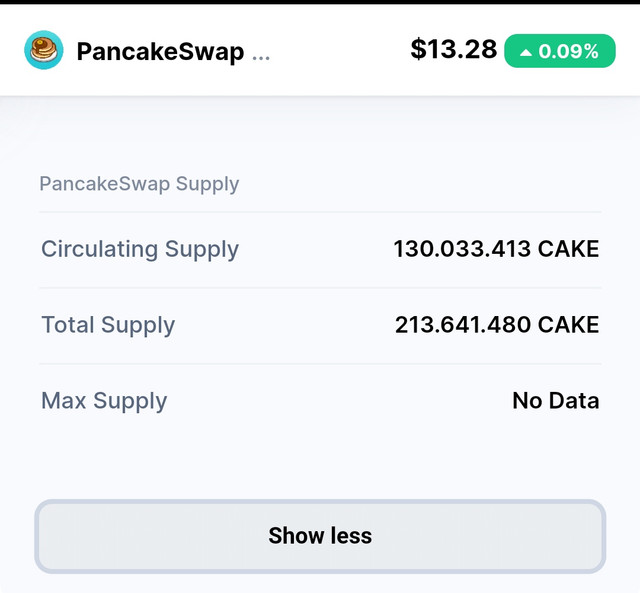Click the Circulating Supply label

click(140, 249)
